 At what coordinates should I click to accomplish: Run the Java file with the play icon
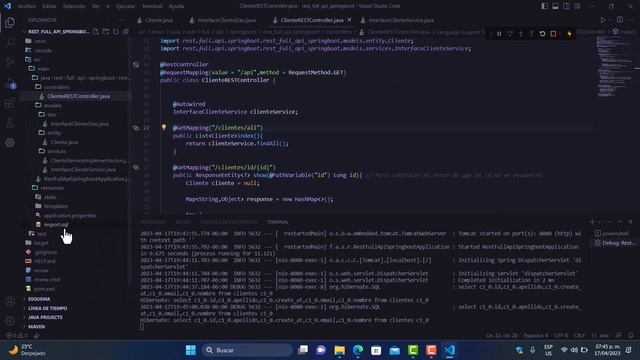pos(603,20)
